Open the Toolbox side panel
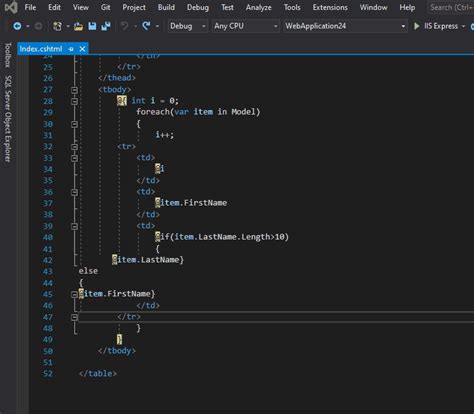The width and height of the screenshot is (474, 414). (8, 55)
